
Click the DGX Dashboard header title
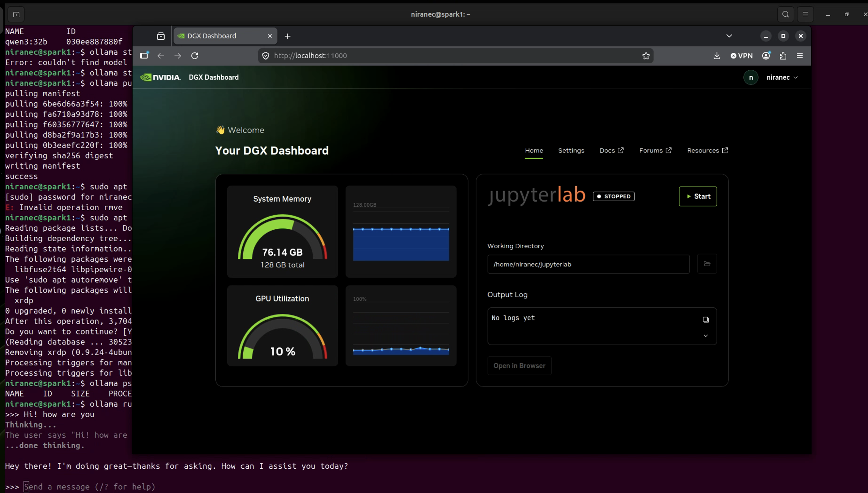coord(213,77)
